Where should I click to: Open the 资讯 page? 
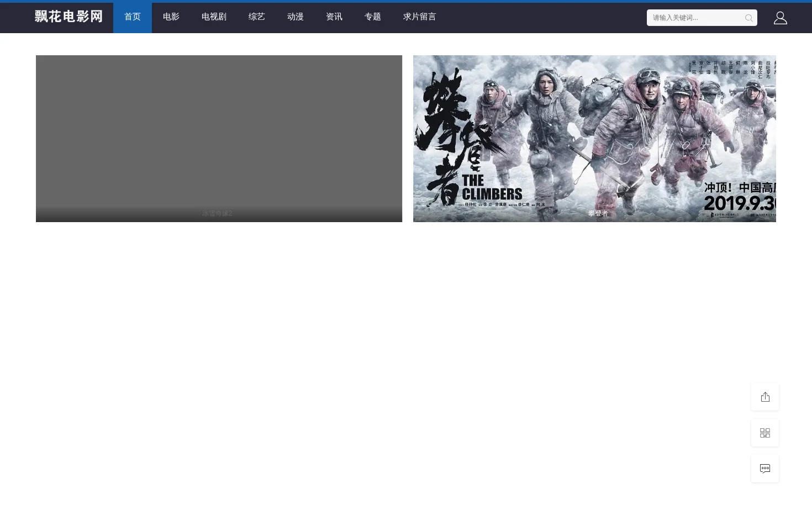[x=334, y=17]
